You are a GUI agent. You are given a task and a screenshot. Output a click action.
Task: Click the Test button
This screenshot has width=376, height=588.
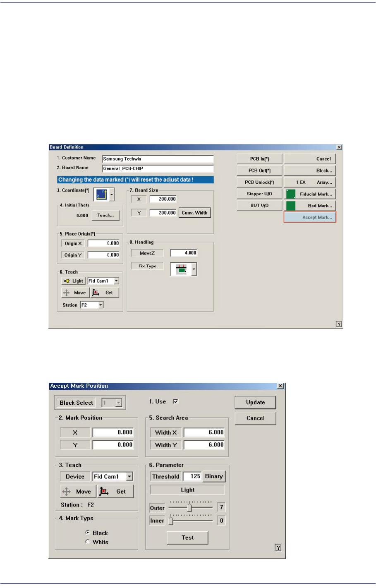(x=187, y=538)
